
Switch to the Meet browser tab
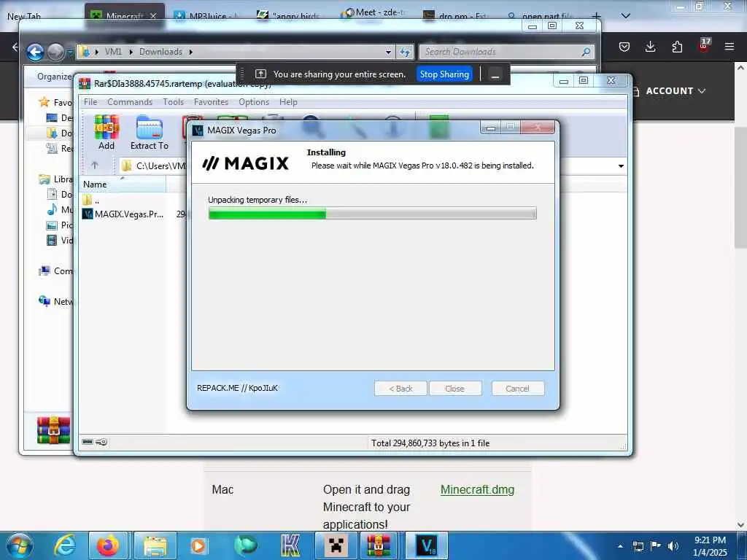(374, 13)
